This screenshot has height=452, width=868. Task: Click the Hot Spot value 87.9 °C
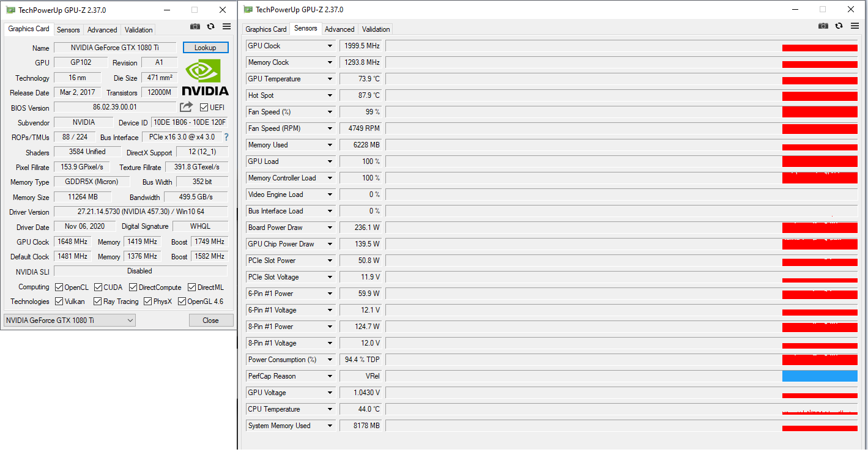click(361, 95)
